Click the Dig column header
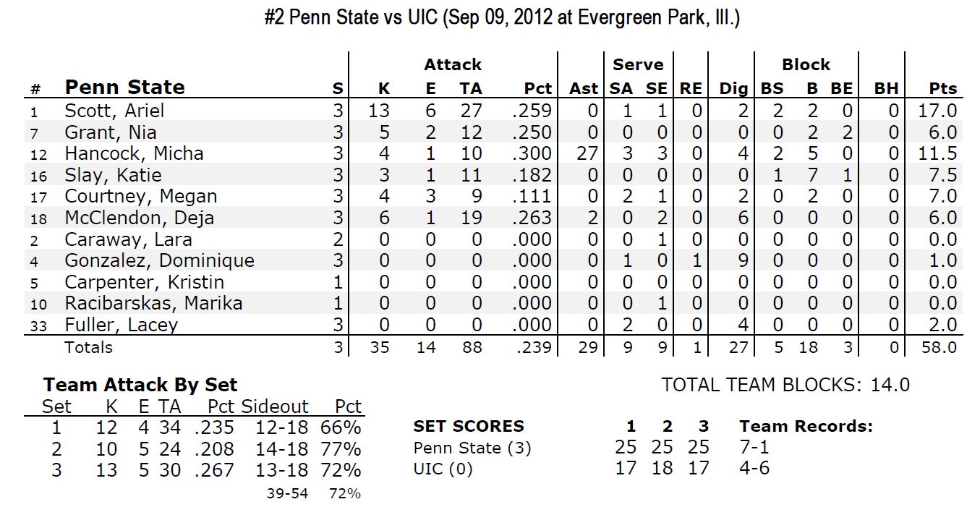Screen dimensions: 980x507 pos(733,88)
